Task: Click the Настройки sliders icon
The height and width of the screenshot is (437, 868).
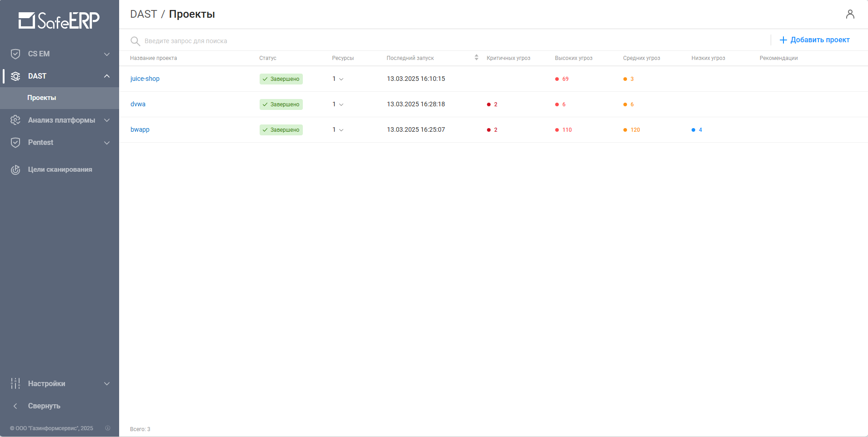Action: coord(15,384)
